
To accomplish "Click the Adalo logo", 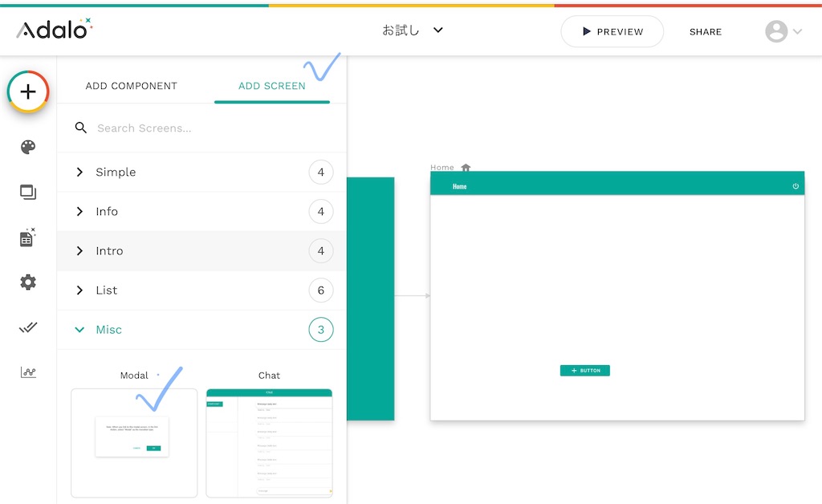I will coord(54,30).
